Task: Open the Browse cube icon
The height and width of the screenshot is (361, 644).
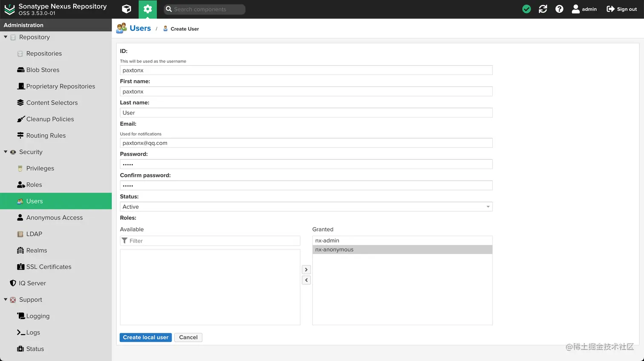Action: (x=126, y=9)
